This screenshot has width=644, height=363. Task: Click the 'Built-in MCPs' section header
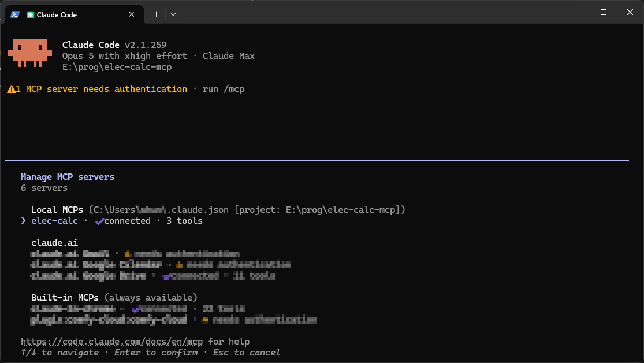pos(65,297)
